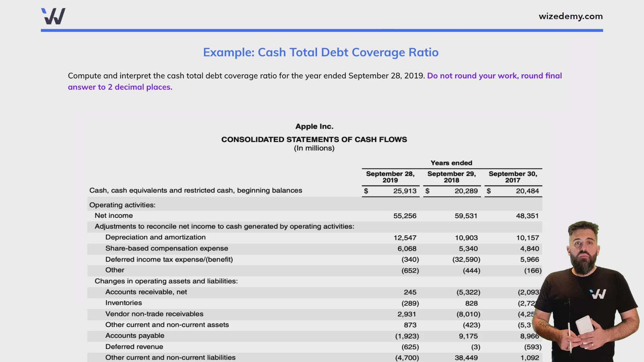This screenshot has width=644, height=362.
Task: Expand the Changes in operating assets section
Action: coord(166,281)
